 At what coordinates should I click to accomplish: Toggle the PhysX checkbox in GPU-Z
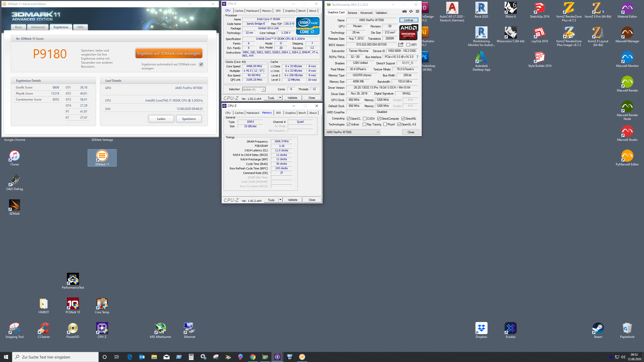[x=385, y=124]
